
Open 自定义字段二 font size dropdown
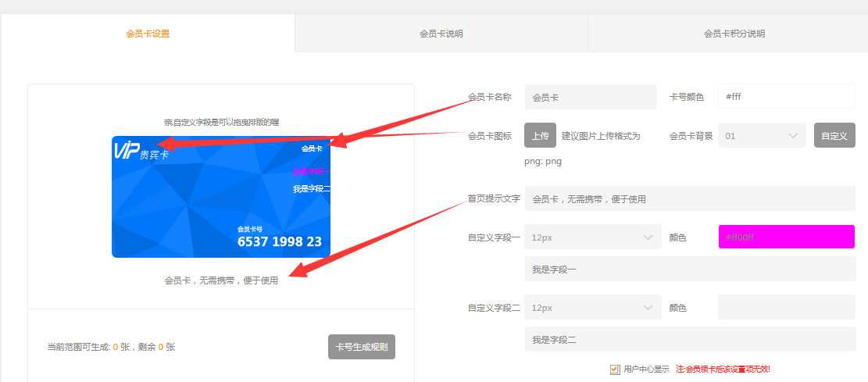click(x=592, y=308)
